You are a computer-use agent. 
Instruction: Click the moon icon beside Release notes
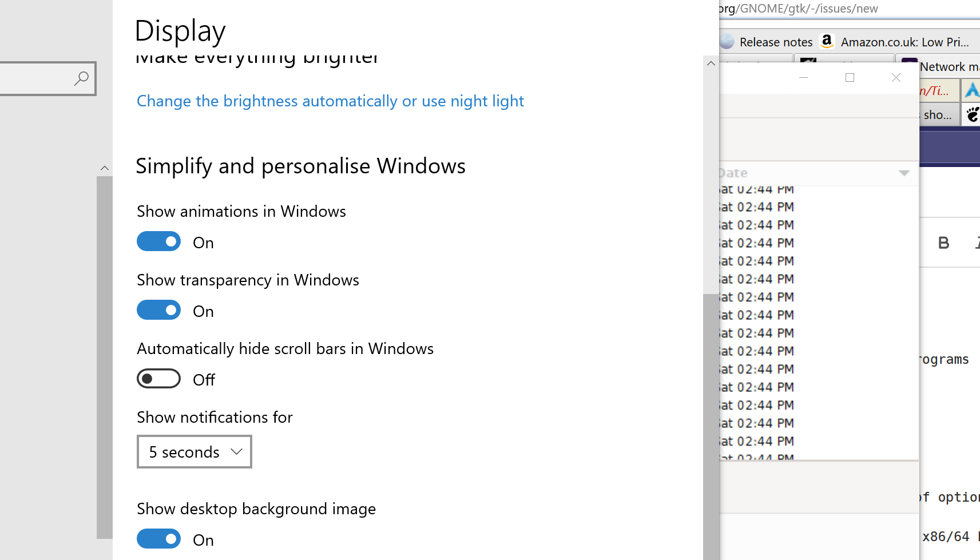[x=727, y=41]
